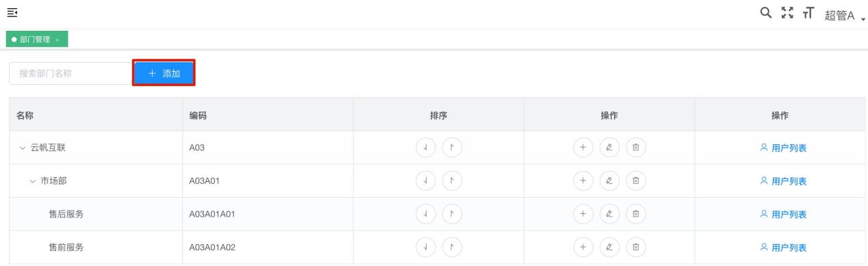
Task: Edit the 售前服务 department
Action: [x=609, y=248]
